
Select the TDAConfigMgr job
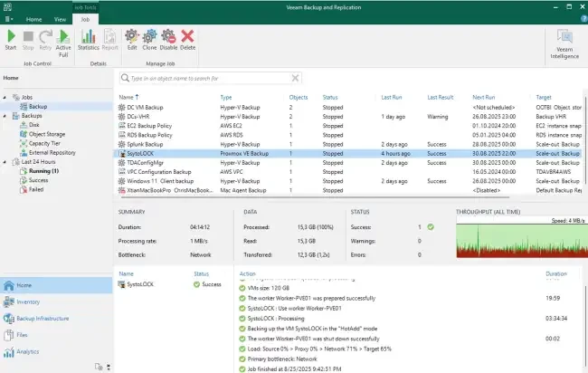(348, 162)
